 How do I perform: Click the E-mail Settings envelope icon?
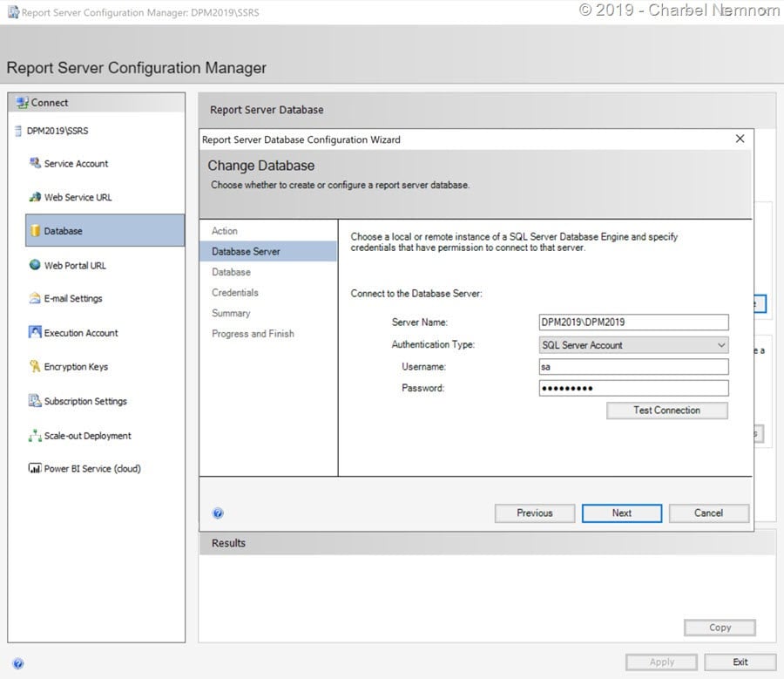coord(35,298)
